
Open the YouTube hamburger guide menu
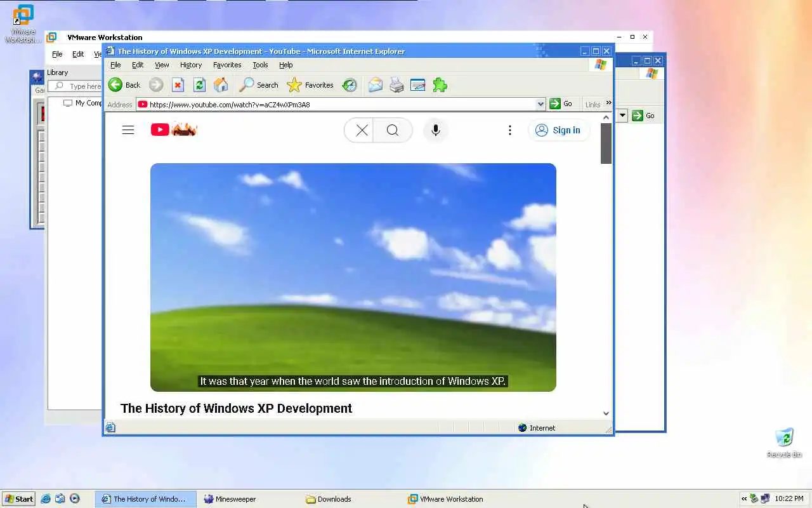pos(128,130)
